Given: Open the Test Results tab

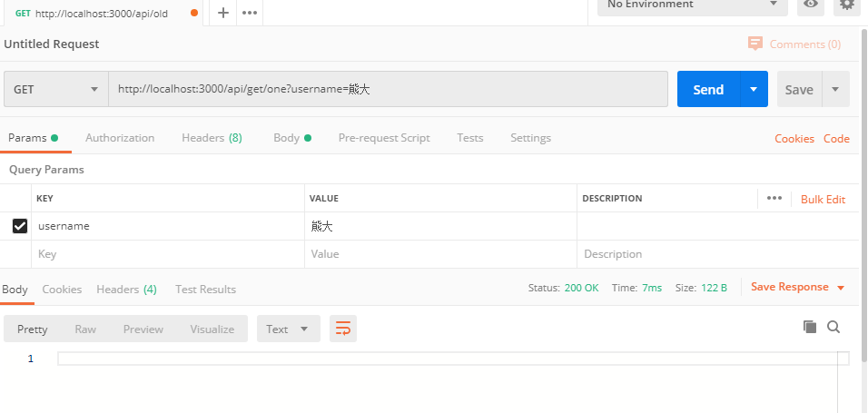Looking at the screenshot, I should click(206, 289).
